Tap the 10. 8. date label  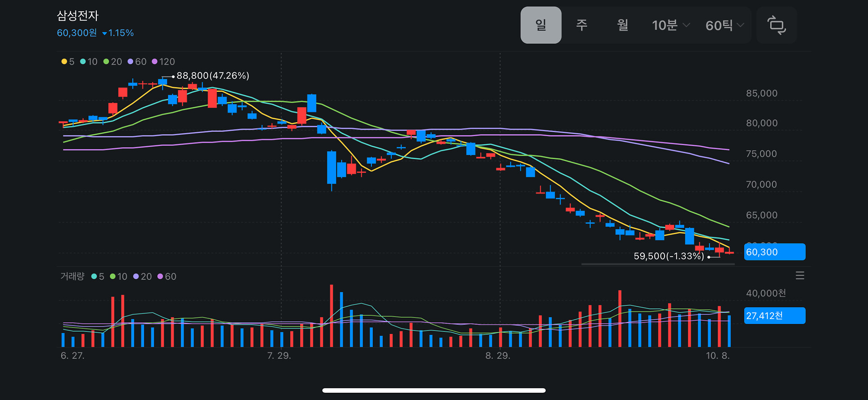(x=718, y=356)
